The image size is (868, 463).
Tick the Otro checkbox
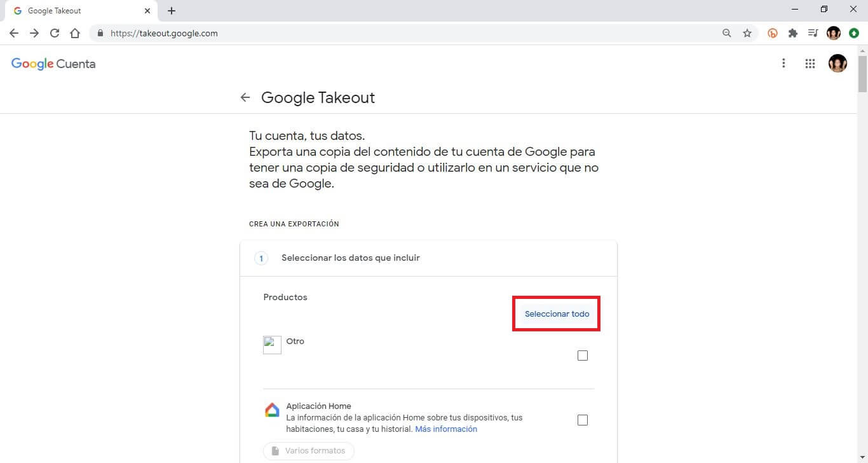[x=583, y=356]
